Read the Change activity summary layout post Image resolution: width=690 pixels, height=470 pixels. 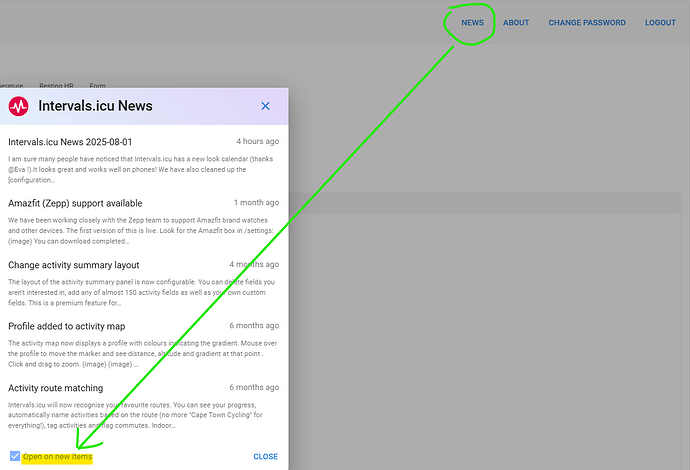(74, 265)
